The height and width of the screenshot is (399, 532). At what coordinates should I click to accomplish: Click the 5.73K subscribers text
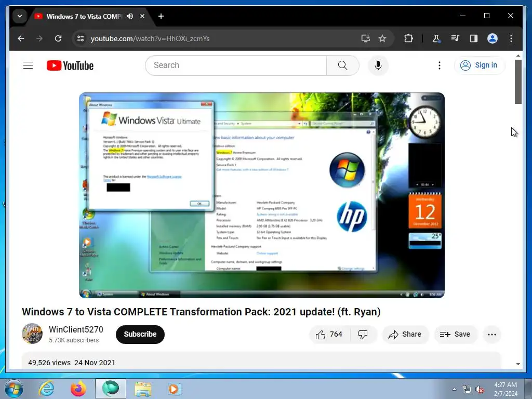pos(74,340)
